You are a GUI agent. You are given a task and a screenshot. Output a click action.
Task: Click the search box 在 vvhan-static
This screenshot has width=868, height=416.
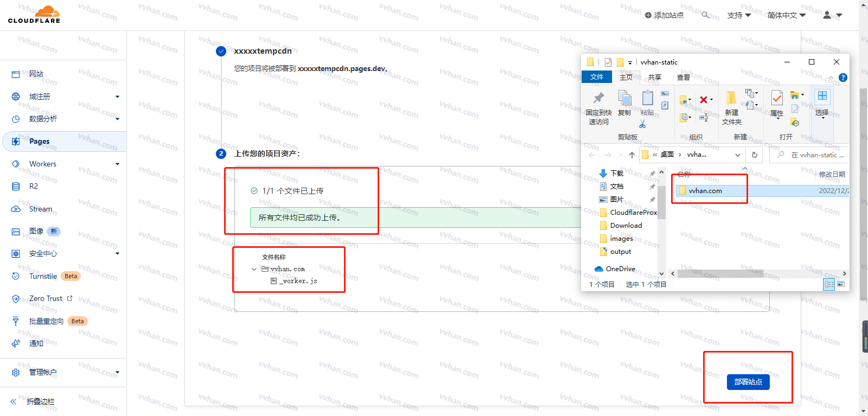808,155
